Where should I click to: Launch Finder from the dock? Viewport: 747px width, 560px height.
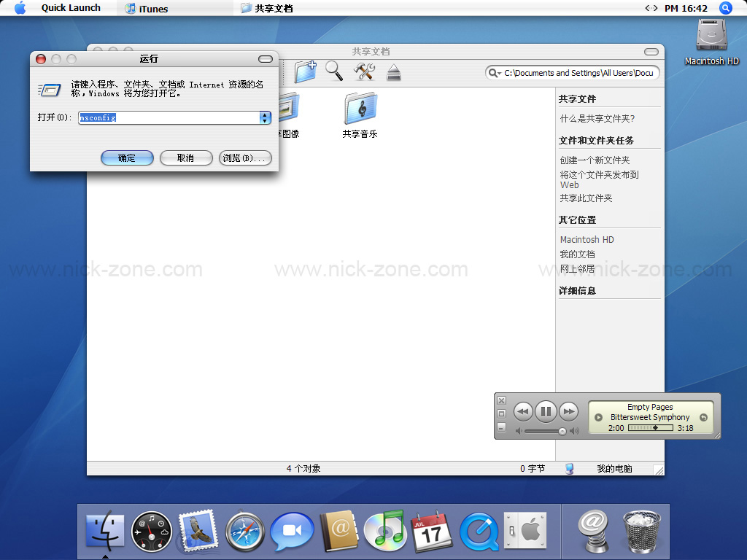(105, 531)
